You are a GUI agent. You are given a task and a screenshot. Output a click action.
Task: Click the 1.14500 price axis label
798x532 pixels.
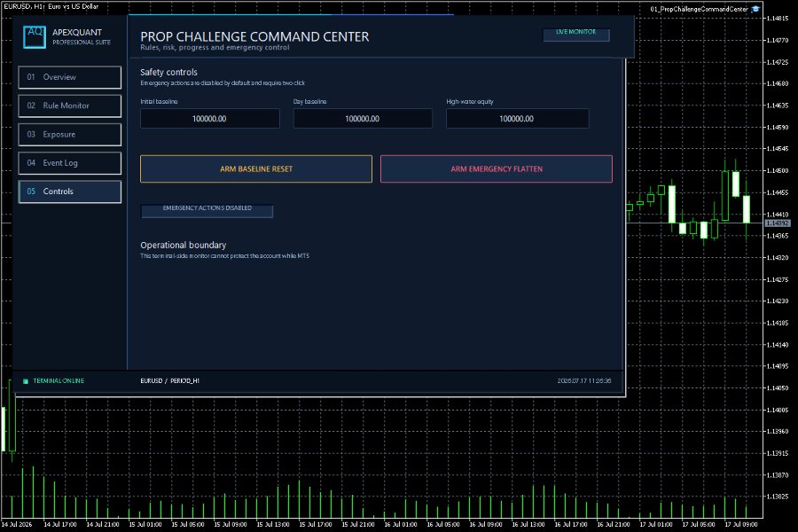[x=777, y=171]
